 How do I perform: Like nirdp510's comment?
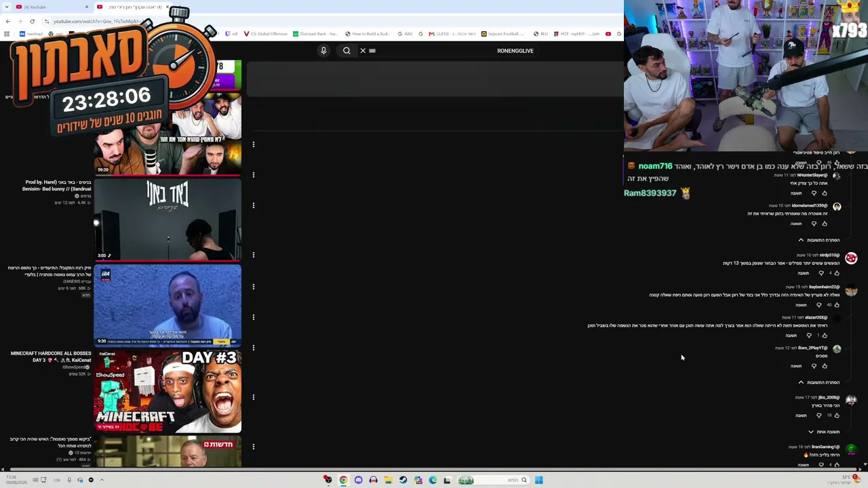837,273
